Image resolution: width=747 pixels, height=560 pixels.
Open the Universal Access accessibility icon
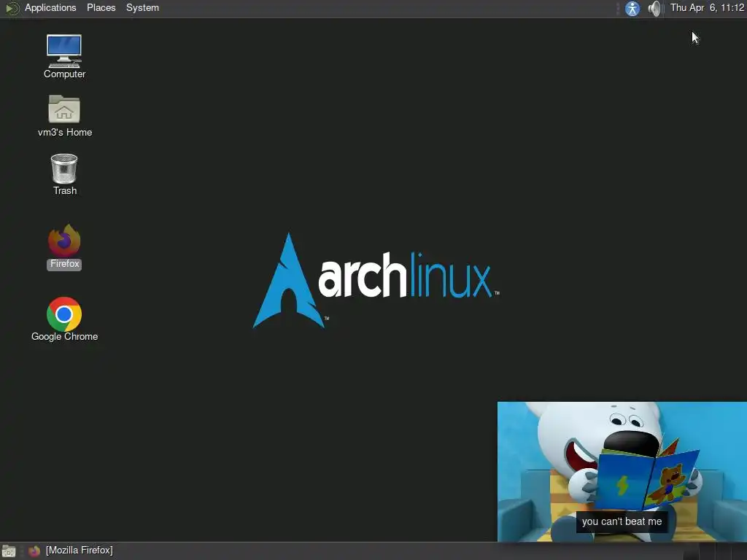tap(632, 8)
